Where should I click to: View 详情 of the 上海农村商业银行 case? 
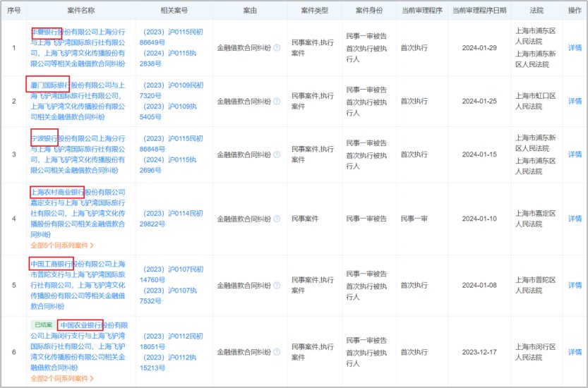click(575, 219)
